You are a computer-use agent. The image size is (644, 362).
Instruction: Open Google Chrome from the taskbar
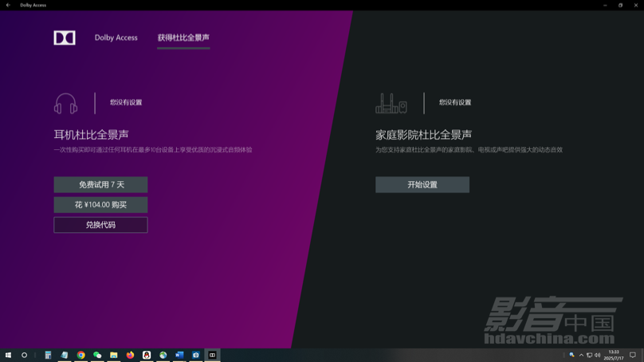click(x=80, y=356)
